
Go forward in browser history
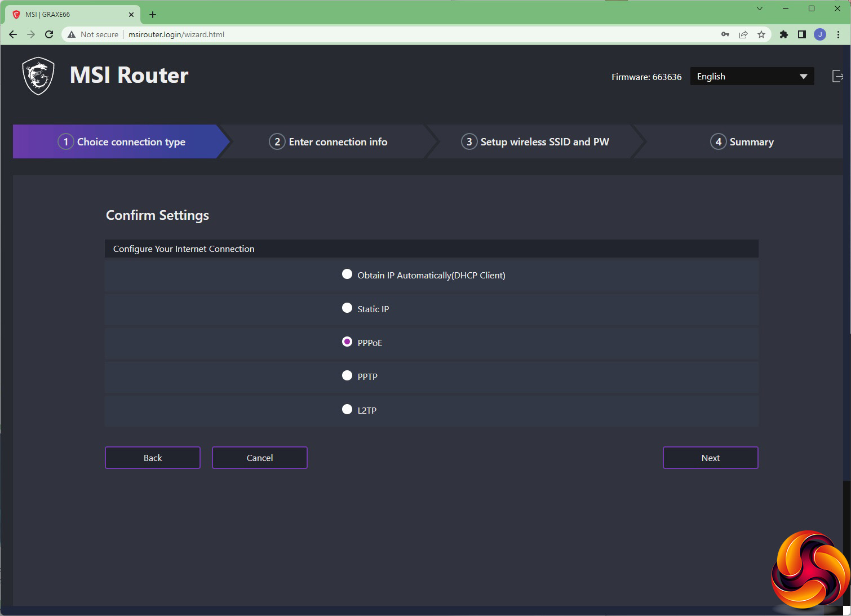(x=31, y=34)
